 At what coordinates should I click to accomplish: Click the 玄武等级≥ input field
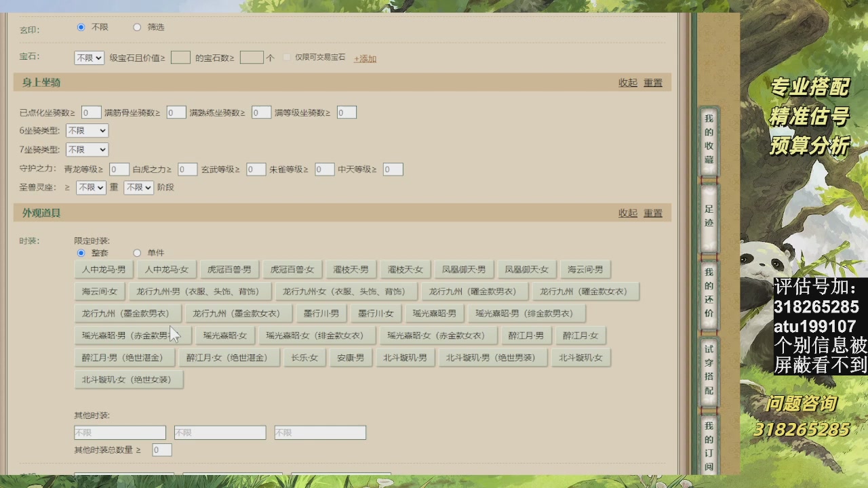point(256,169)
